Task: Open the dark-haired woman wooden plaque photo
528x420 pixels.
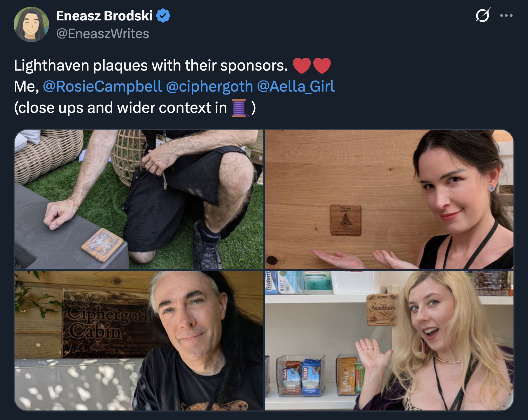Action: [389, 199]
